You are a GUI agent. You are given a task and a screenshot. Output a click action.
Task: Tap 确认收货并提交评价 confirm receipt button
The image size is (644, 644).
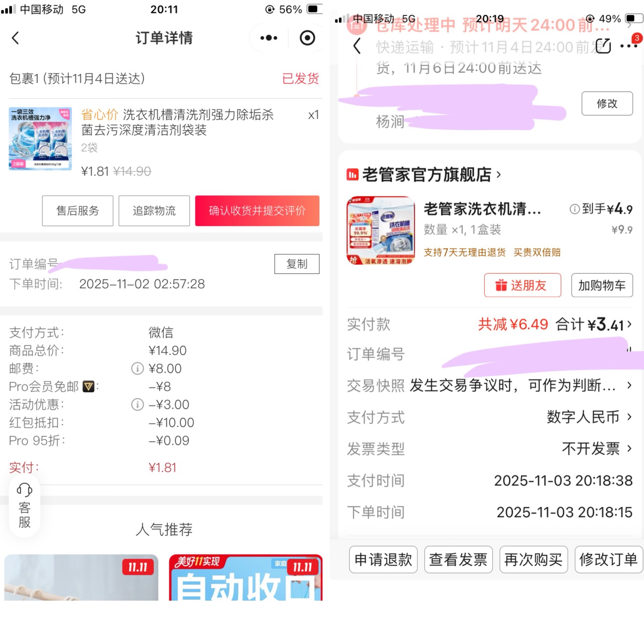[x=257, y=211]
